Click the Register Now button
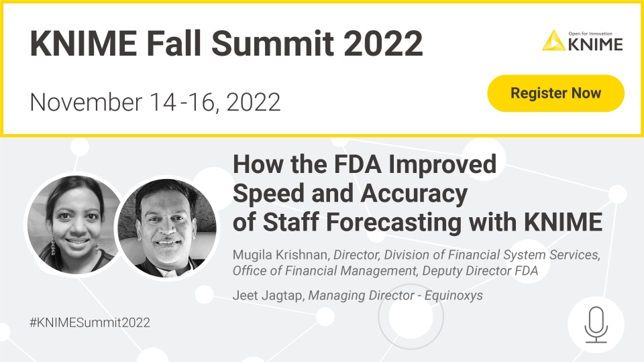644x362 pixels. click(555, 93)
